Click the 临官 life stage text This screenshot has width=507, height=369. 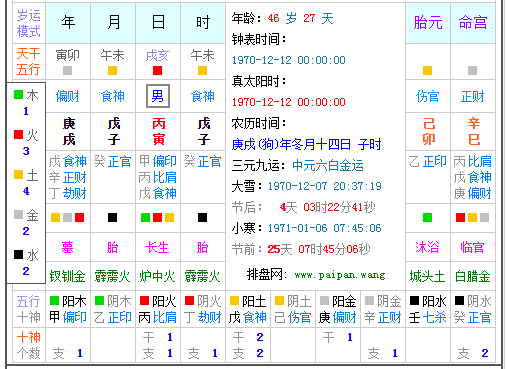pyautogui.click(x=473, y=247)
